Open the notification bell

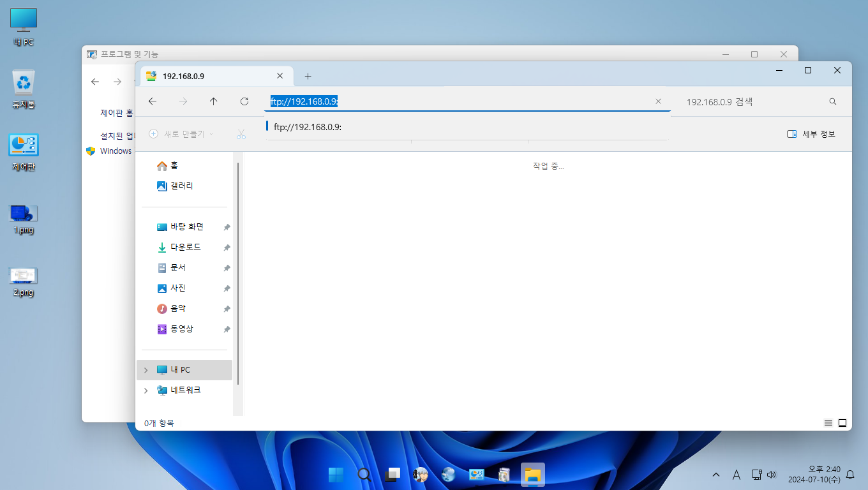pyautogui.click(x=850, y=475)
